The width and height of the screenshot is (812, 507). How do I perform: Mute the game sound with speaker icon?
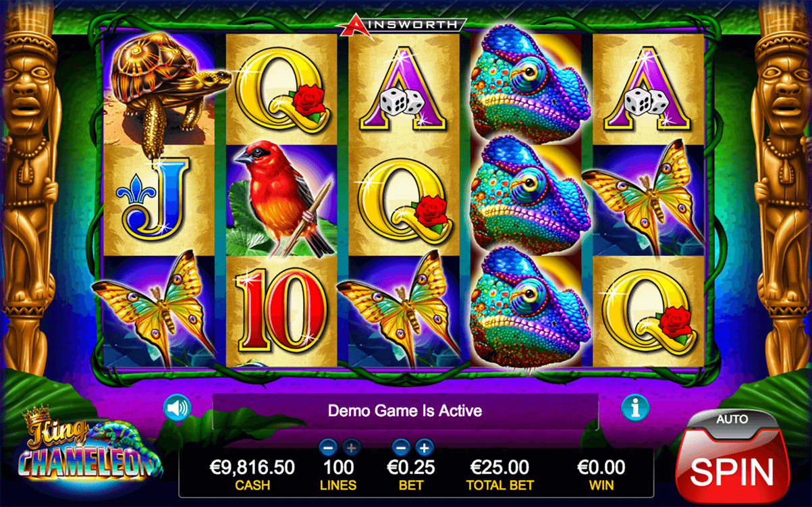[177, 408]
